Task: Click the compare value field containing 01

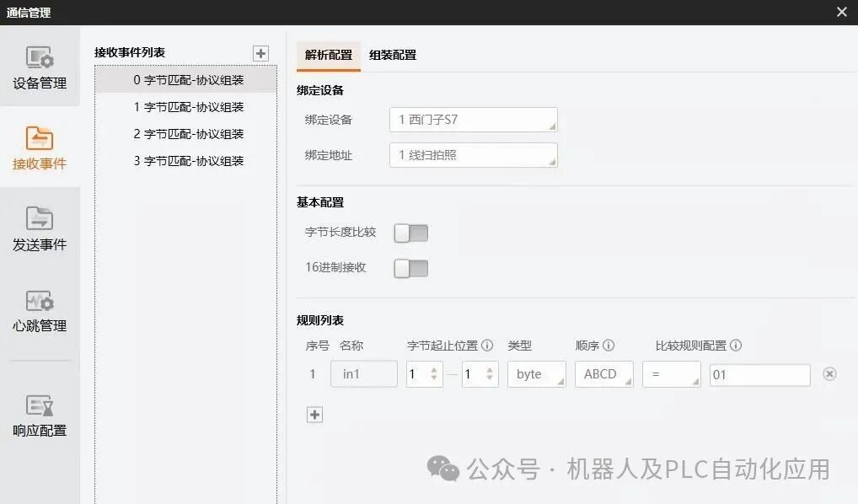Action: point(759,375)
